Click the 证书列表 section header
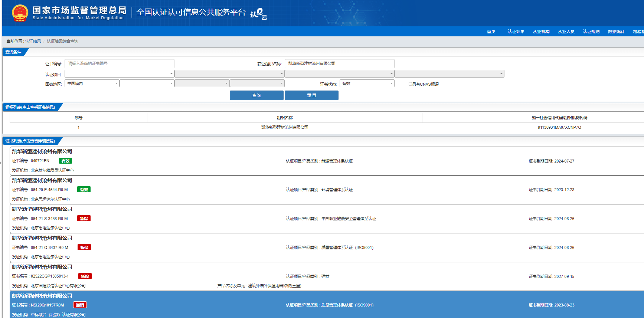The width and height of the screenshot is (644, 318). (30, 141)
